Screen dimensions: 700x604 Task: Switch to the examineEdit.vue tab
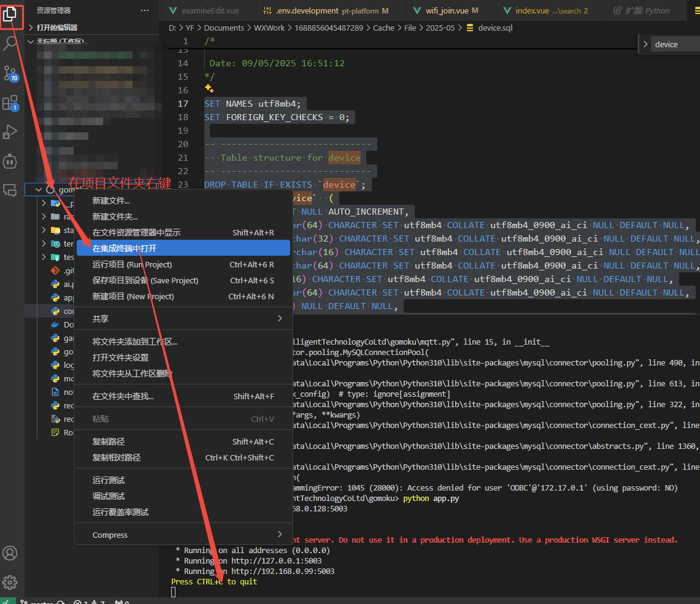[x=208, y=10]
